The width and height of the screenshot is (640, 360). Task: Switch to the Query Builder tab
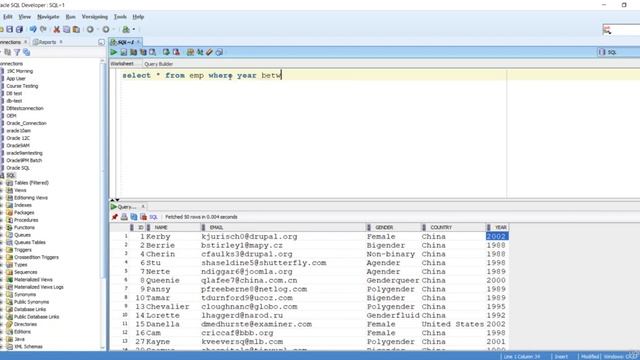[x=158, y=64]
